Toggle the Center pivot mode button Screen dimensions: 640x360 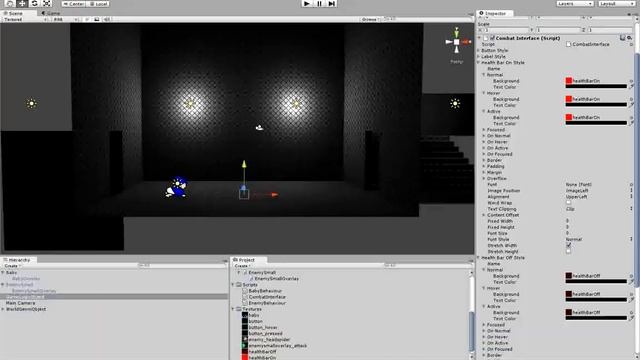(74, 4)
